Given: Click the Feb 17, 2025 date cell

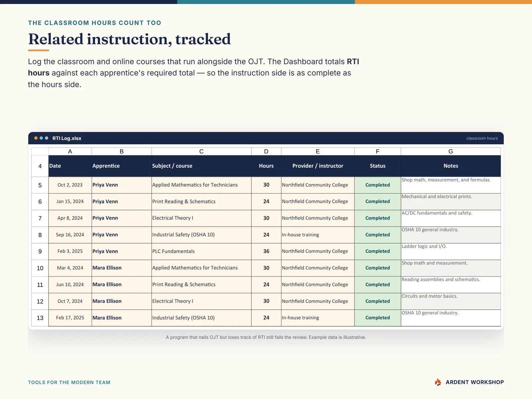Looking at the screenshot, I should tap(70, 318).
